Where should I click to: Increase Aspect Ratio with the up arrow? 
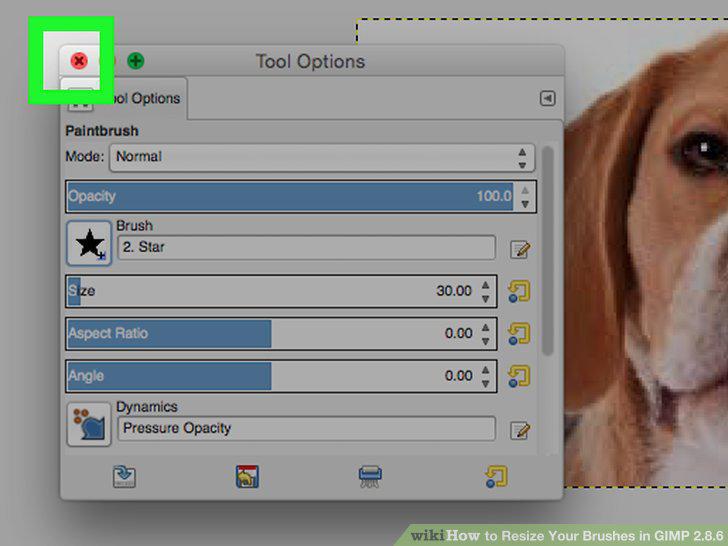tap(486, 328)
